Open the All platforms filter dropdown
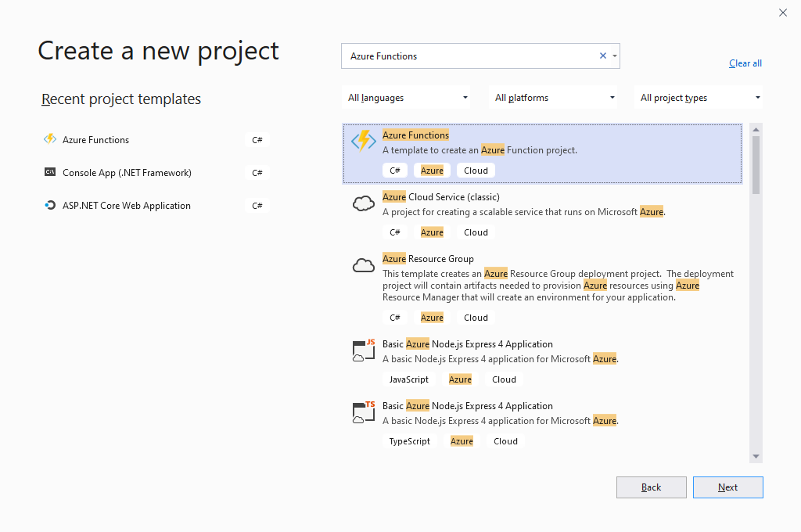The image size is (801, 532). pyautogui.click(x=553, y=98)
